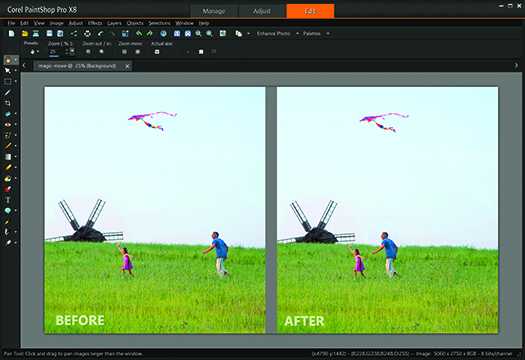
Task: Switch to the Adjust tab
Action: (x=262, y=11)
